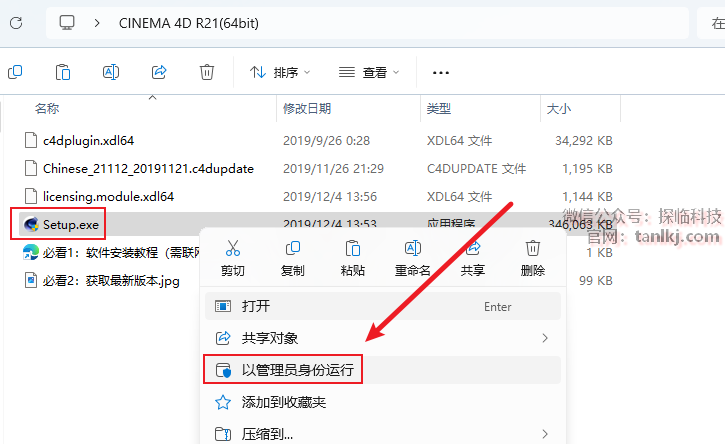Click 复制 copy in context menu
The width and height of the screenshot is (725, 444).
point(293,258)
